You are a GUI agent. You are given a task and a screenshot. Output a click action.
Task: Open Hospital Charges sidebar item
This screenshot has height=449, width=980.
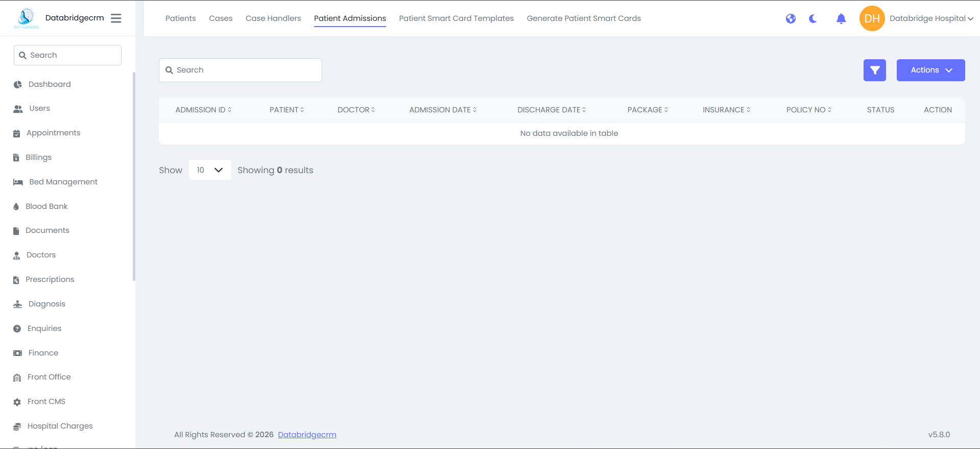coord(60,426)
